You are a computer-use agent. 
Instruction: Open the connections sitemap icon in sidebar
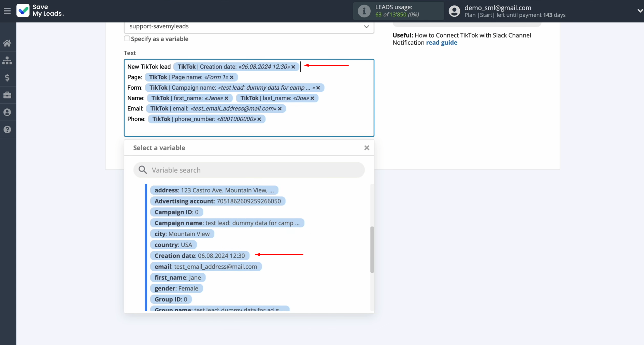coord(7,60)
